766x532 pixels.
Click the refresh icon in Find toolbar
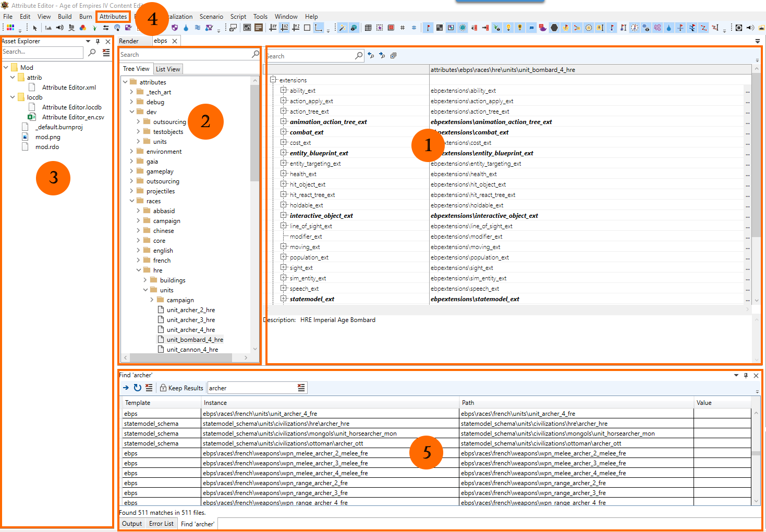(137, 388)
